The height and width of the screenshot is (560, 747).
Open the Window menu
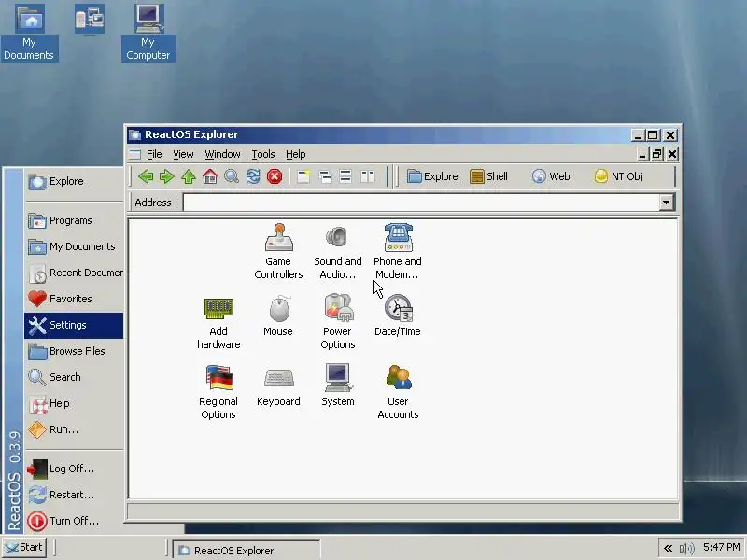222,154
